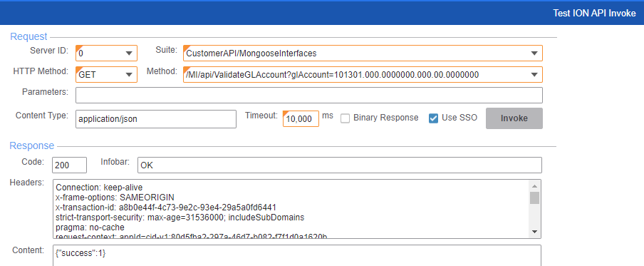Click the Headers scrollbar thumb
Image resolution: width=644 pixels, height=266 pixels.
click(x=534, y=198)
